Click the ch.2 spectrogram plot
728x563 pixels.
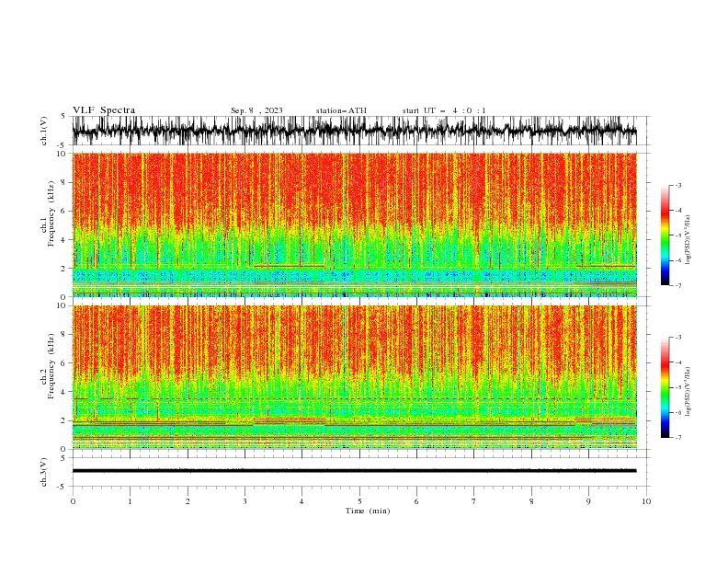[355, 377]
